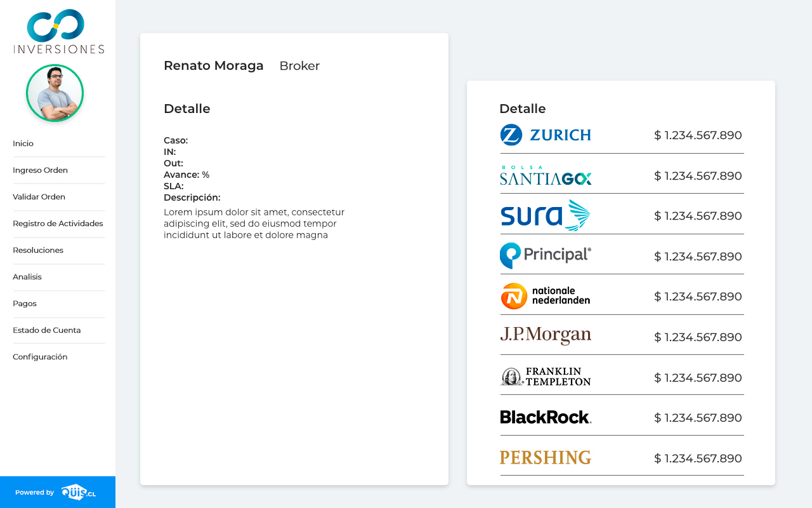This screenshot has height=508, width=812.
Task: Choose the Nationale Nederlanden logo
Action: pos(546,297)
